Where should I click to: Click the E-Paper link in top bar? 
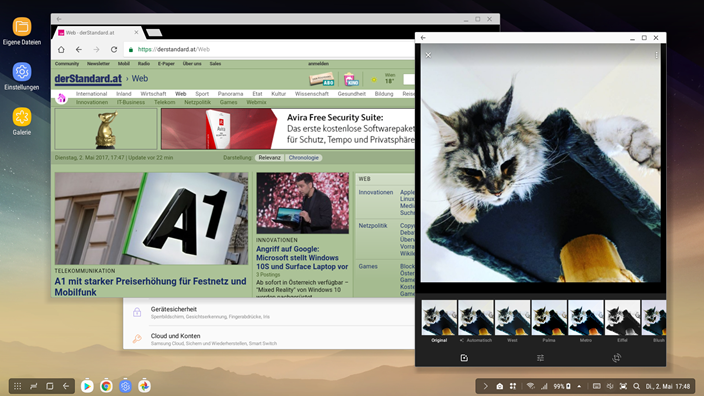[166, 64]
